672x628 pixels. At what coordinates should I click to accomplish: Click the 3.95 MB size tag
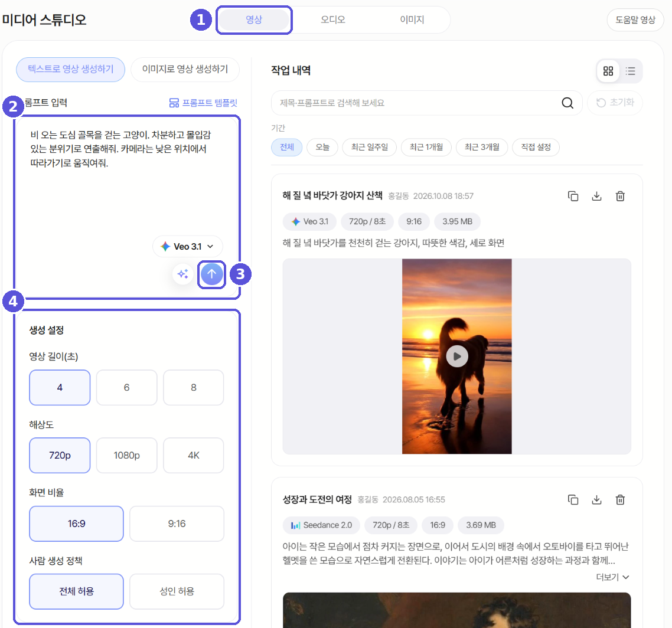coord(457,221)
